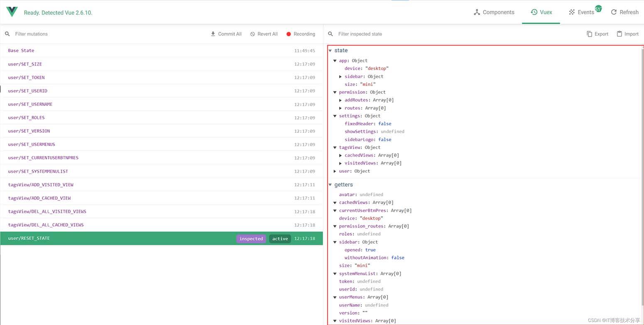Click the mutations filter search icon
This screenshot has width=644, height=325.
[7, 34]
